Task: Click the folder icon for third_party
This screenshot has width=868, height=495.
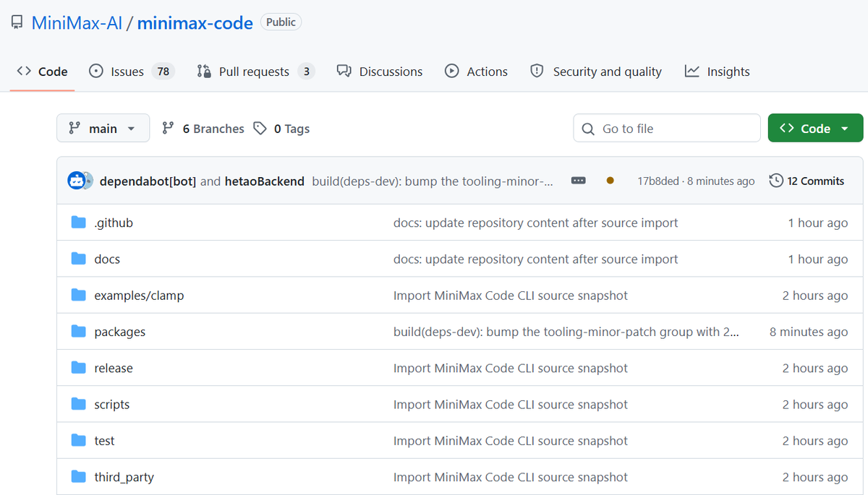Action: point(79,476)
